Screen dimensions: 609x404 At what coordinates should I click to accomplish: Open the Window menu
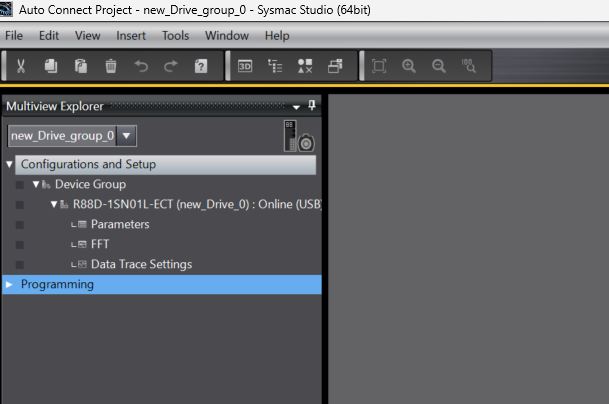tap(227, 36)
